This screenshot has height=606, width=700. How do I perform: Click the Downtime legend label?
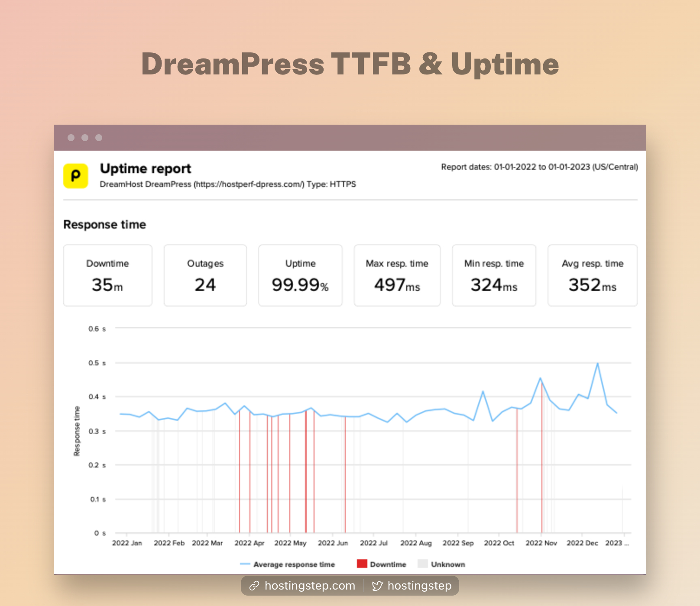pyautogui.click(x=388, y=564)
